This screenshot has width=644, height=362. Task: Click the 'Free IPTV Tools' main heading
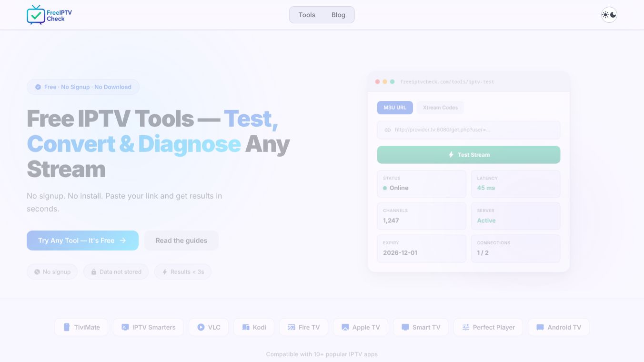pos(158,144)
